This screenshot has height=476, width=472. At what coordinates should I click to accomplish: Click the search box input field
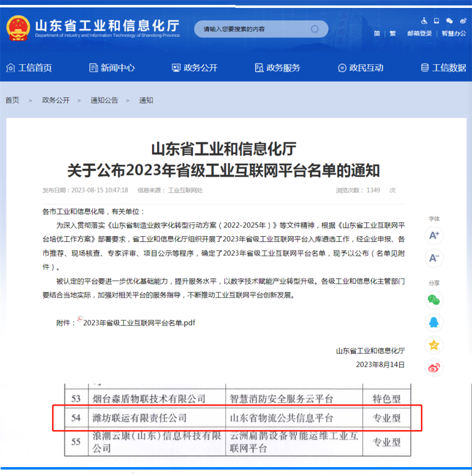tap(261, 29)
